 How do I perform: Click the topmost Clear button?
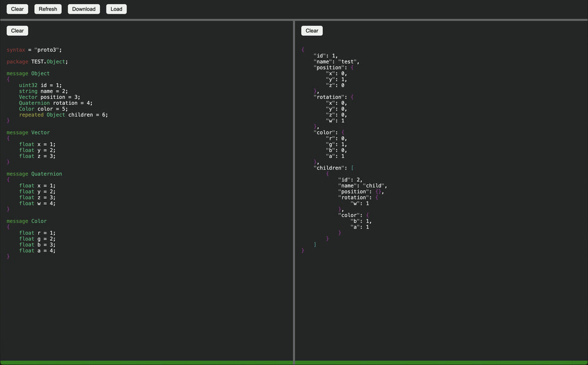(x=17, y=9)
